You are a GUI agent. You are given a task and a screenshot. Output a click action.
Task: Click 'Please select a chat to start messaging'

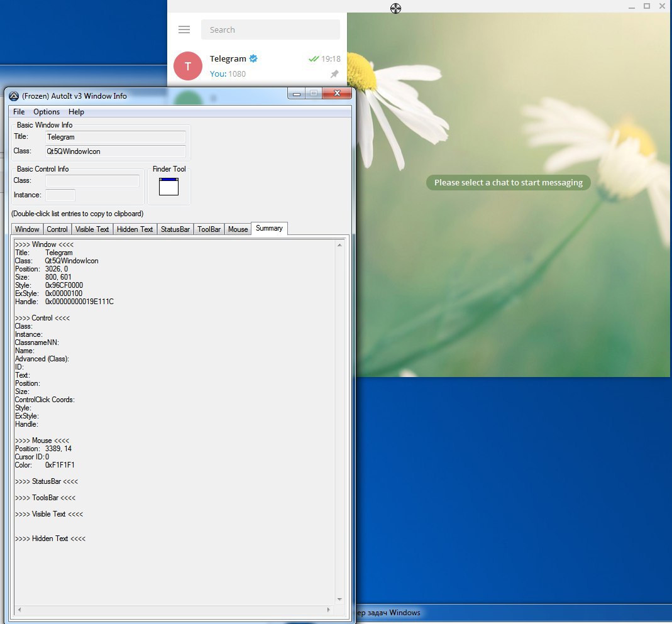tap(509, 182)
